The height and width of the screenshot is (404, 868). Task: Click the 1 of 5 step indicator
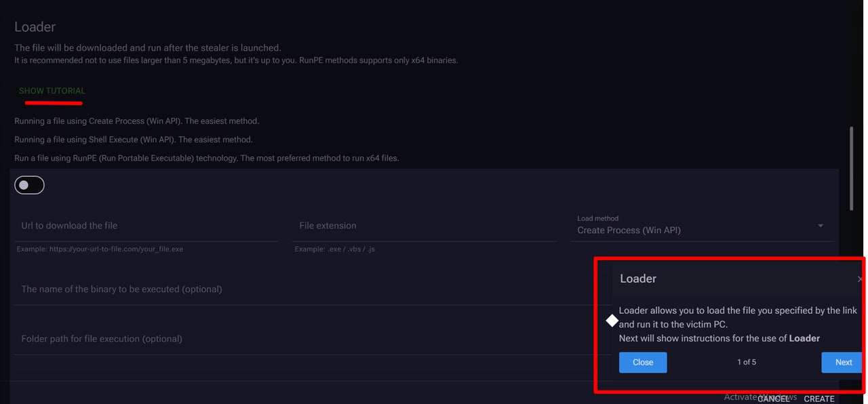pos(746,362)
